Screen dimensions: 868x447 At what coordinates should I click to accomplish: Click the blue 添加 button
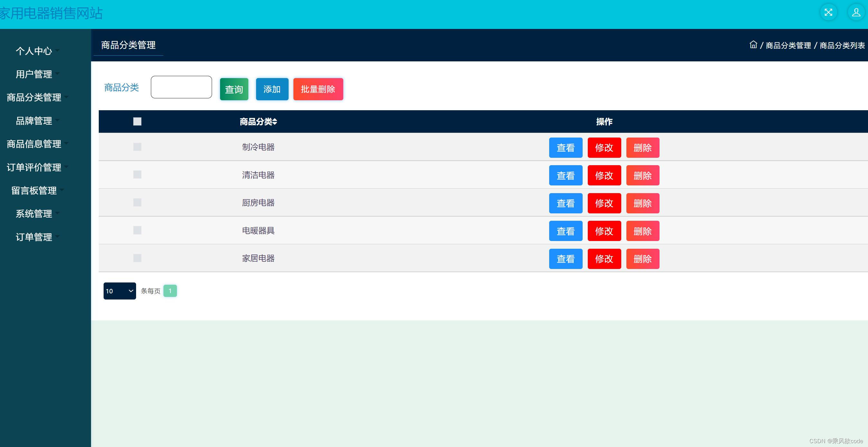click(272, 89)
